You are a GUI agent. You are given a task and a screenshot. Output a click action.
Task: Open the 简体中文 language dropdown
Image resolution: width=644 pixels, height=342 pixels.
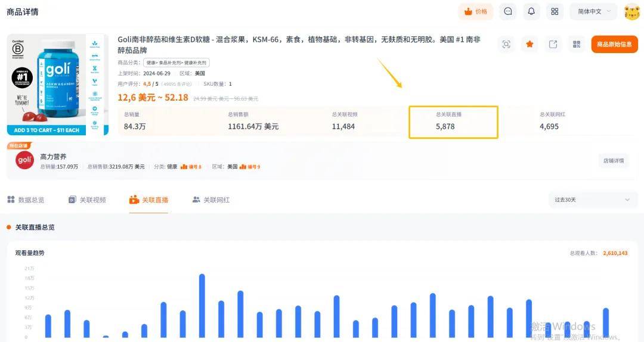(x=593, y=11)
